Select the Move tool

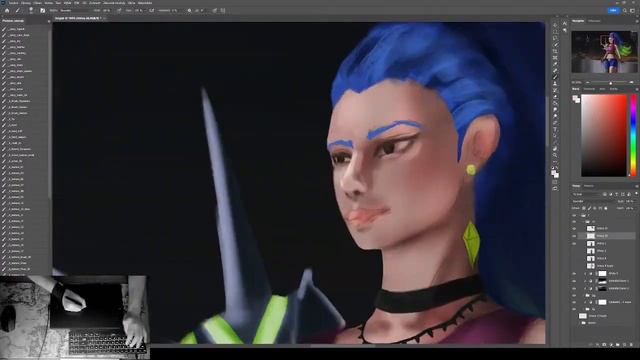pos(555,25)
